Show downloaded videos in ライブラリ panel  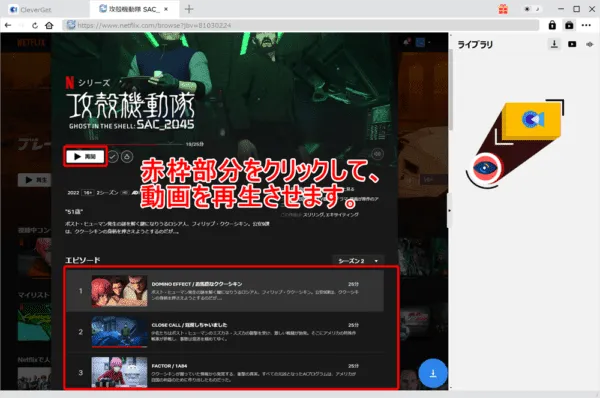tap(572, 44)
